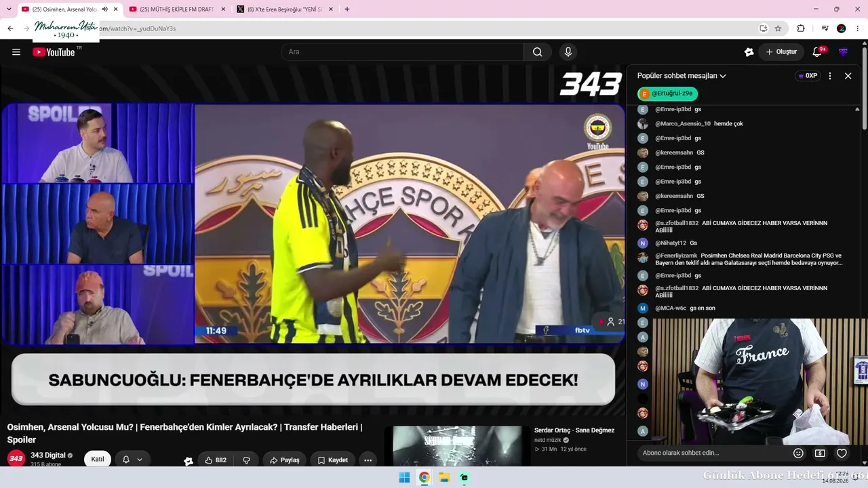Switch to the X'te Eren Beşiroğlu tab

285,9
